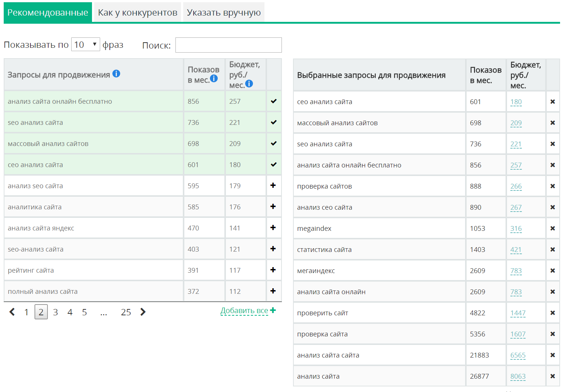The image size is (566, 392).
Task: Remove анализ сайта сайта from selected list
Action: pyautogui.click(x=553, y=355)
